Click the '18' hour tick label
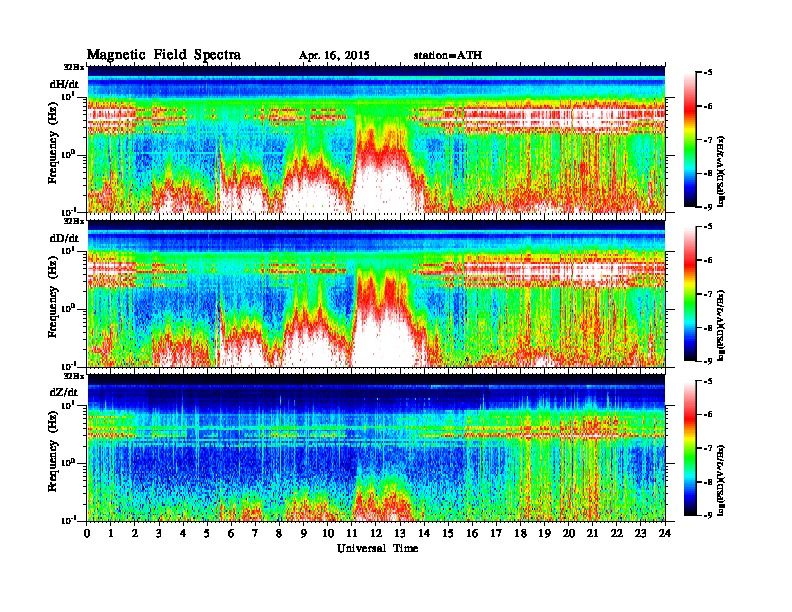This screenshot has height=612, width=792. (x=521, y=534)
